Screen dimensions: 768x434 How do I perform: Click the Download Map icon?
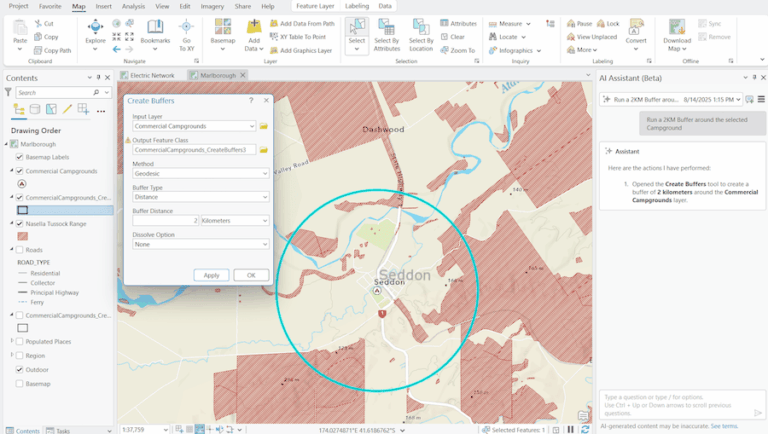[x=677, y=26]
